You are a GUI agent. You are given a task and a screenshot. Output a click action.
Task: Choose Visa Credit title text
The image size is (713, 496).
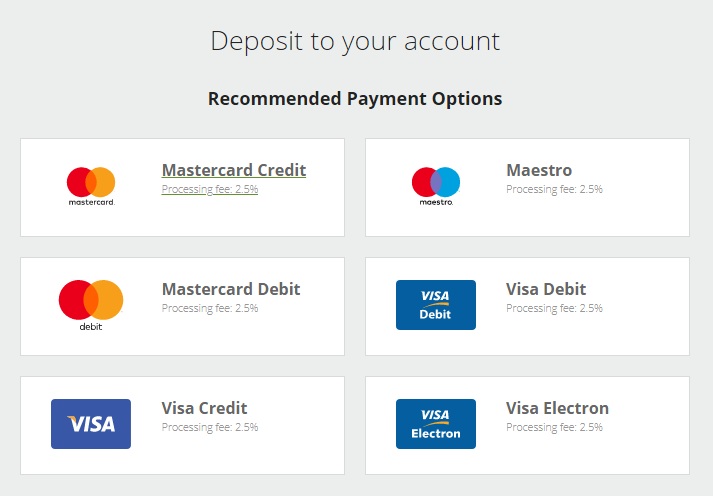click(204, 408)
